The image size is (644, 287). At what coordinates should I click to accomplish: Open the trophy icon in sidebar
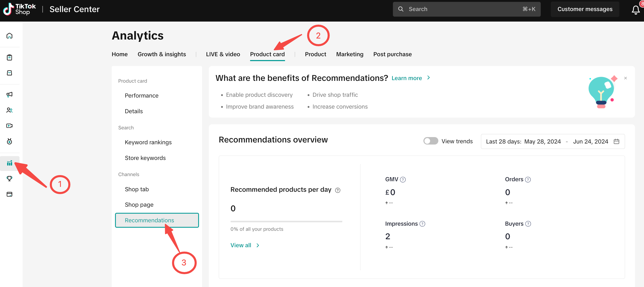[10, 178]
